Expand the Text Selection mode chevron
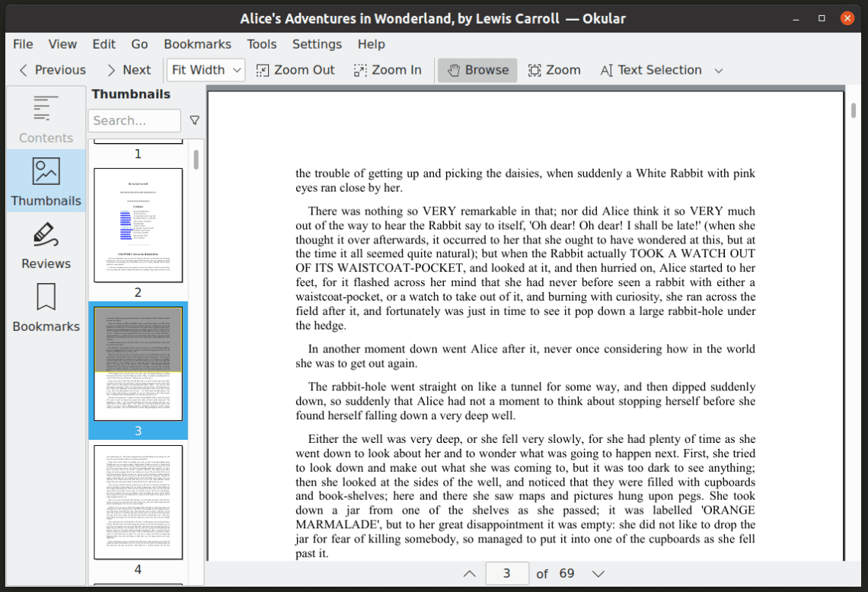Viewport: 868px width, 592px height. (x=718, y=69)
